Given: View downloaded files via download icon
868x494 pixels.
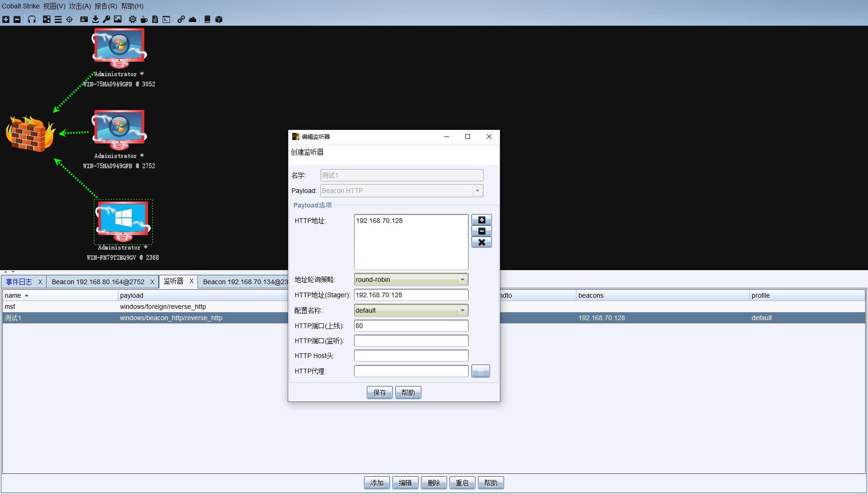Looking at the screenshot, I should click(x=95, y=19).
